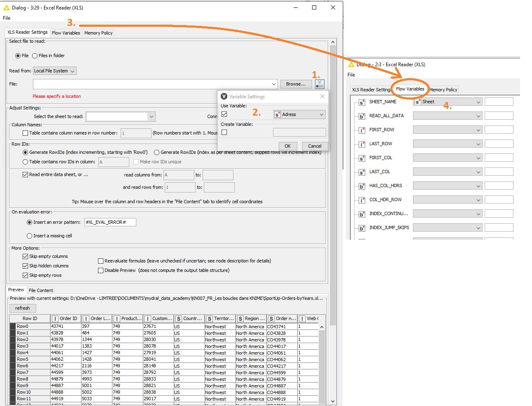Screen dimensions: 532x406
Task: Toggle Read entire data sheet checkbox
Action: coord(25,174)
